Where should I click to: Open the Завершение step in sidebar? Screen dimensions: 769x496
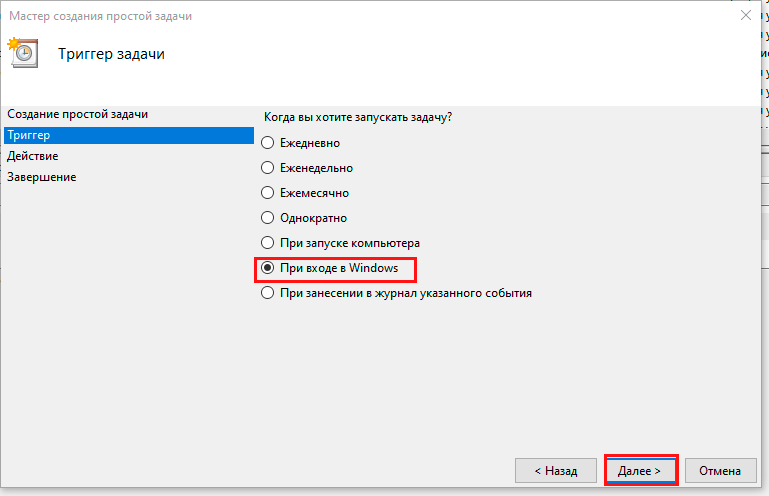41,177
